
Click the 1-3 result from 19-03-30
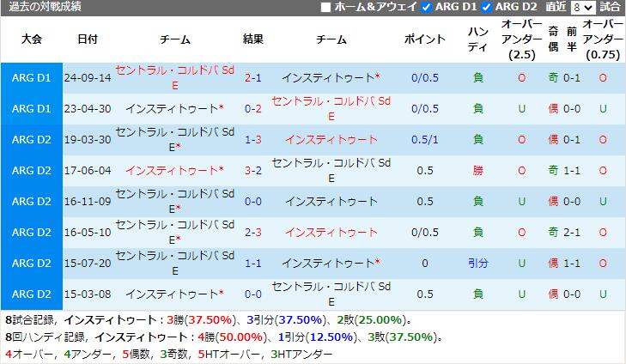252,140
